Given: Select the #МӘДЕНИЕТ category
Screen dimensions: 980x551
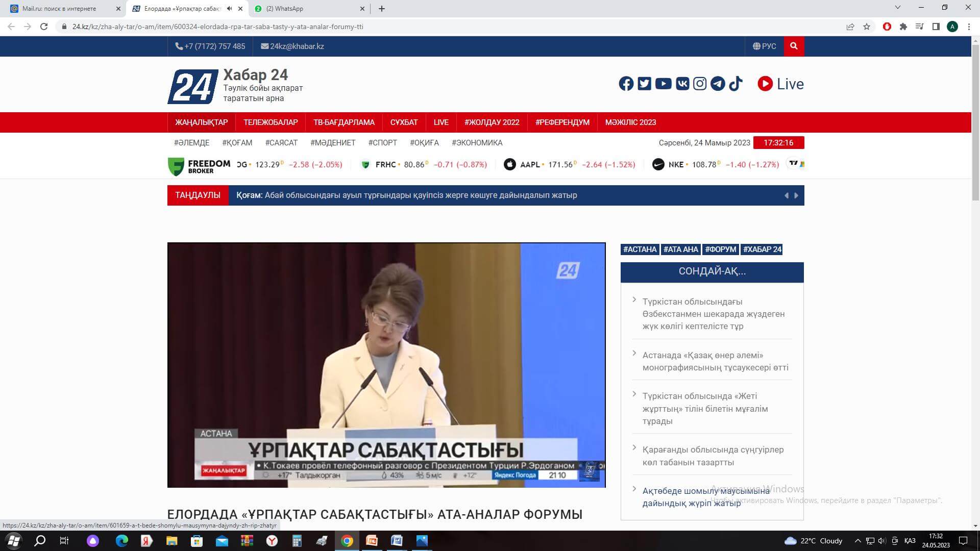Looking at the screenshot, I should click(x=333, y=143).
